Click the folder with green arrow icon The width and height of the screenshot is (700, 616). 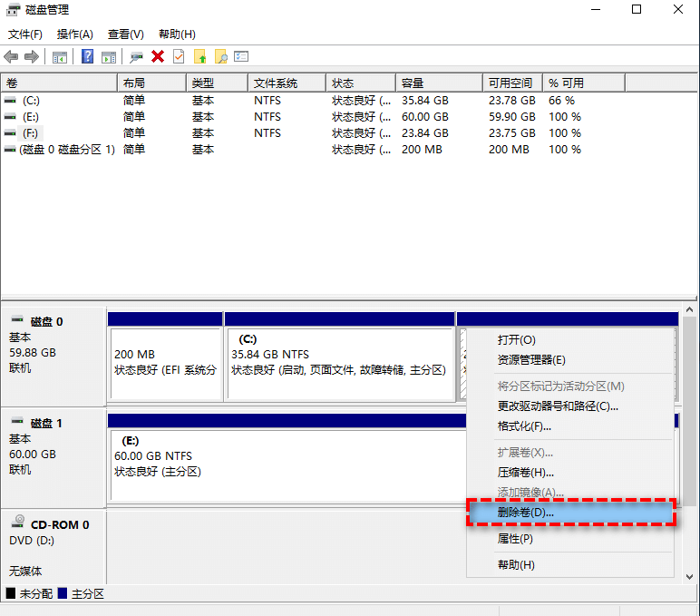[x=200, y=57]
